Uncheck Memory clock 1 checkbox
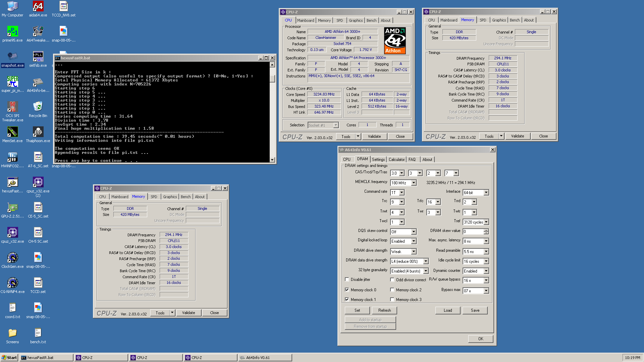 click(347, 299)
